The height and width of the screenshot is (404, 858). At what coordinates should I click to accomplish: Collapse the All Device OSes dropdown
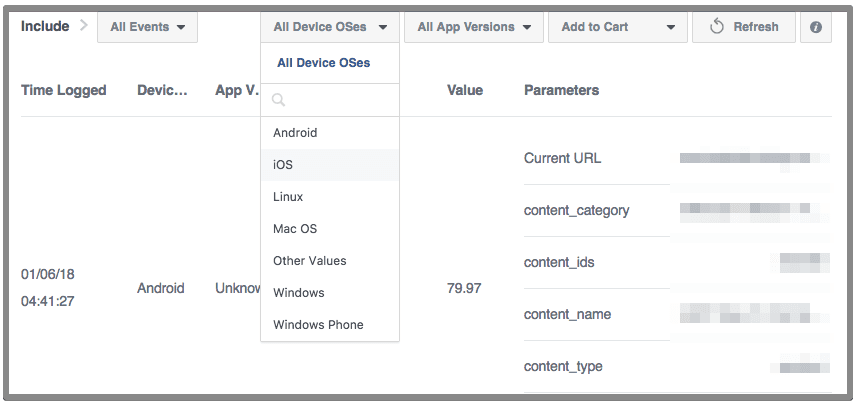[x=329, y=28]
